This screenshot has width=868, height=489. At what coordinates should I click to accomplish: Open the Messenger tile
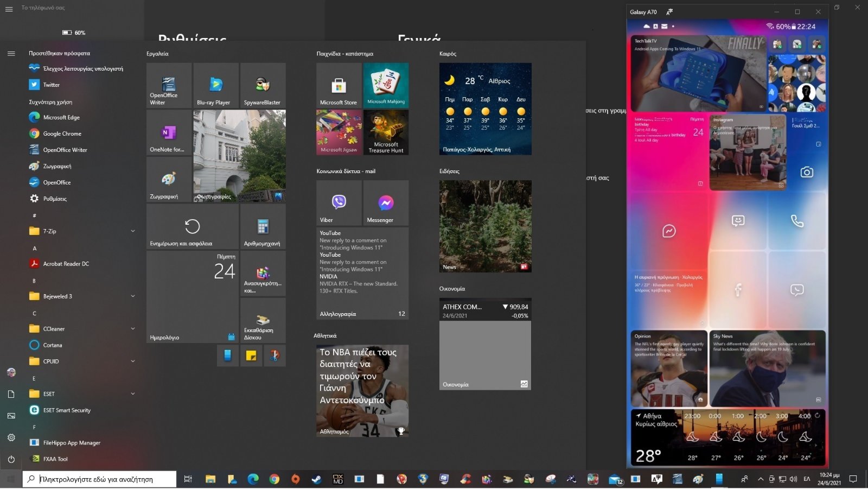386,203
